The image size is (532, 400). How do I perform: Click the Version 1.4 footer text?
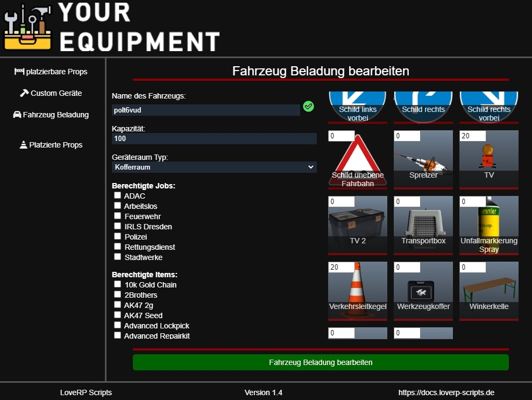click(263, 392)
